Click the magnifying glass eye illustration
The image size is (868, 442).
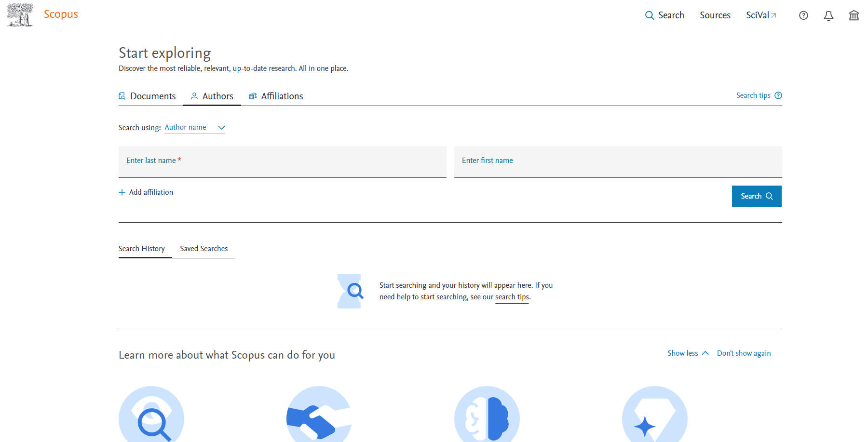pos(151,415)
